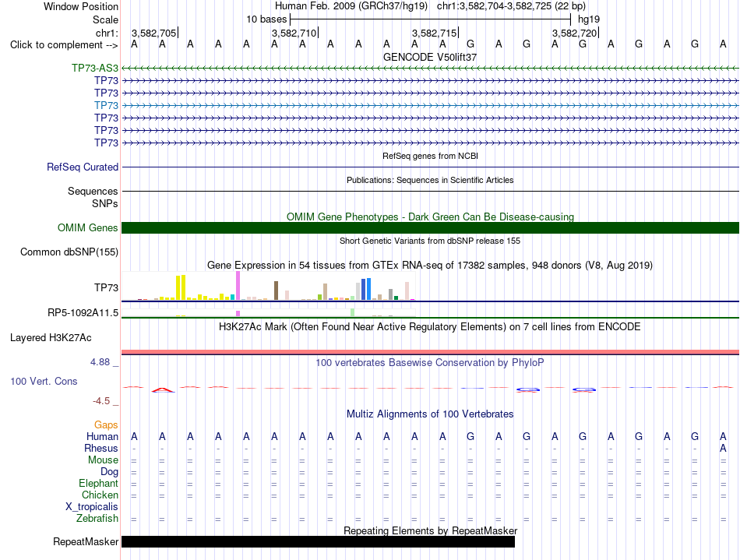
Task: Click the RP5-1092A11.5 GTEx expression chart
Action: 269,312
